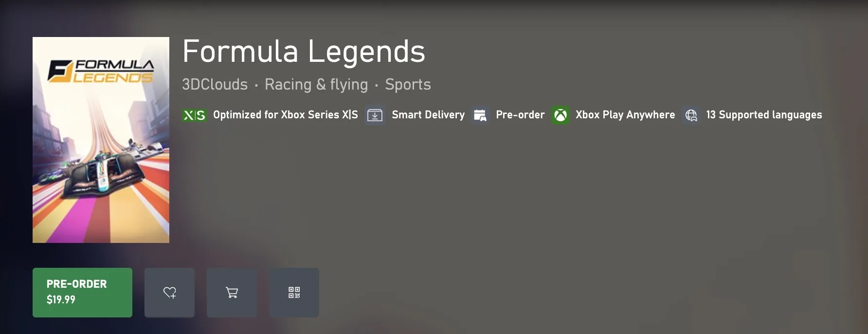The height and width of the screenshot is (334, 868).
Task: Open the Racing & flying category link
Action: click(316, 84)
